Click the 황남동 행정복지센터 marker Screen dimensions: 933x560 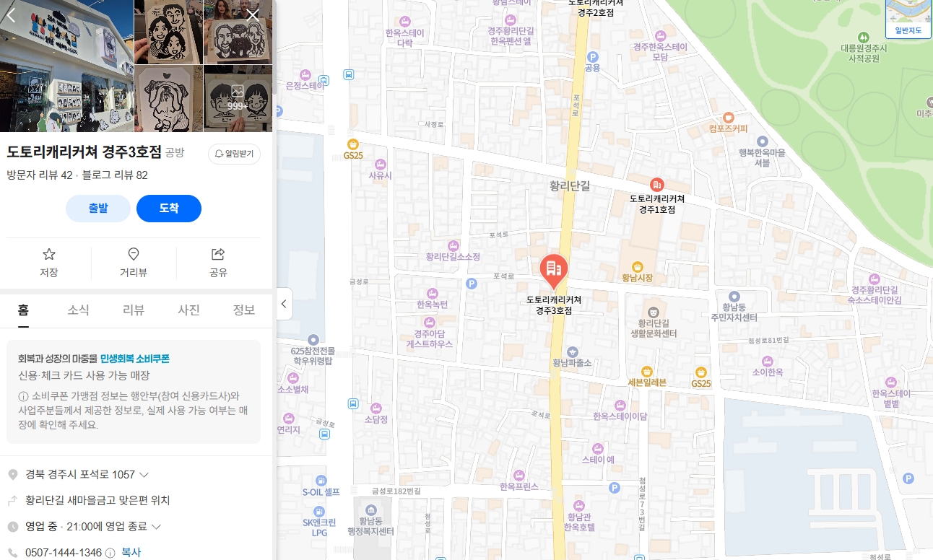click(x=371, y=509)
